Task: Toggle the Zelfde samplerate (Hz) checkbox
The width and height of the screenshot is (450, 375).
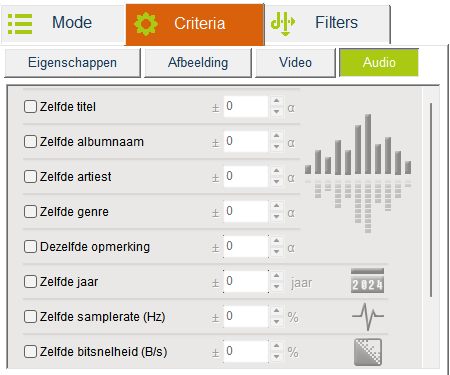Action: (30, 317)
